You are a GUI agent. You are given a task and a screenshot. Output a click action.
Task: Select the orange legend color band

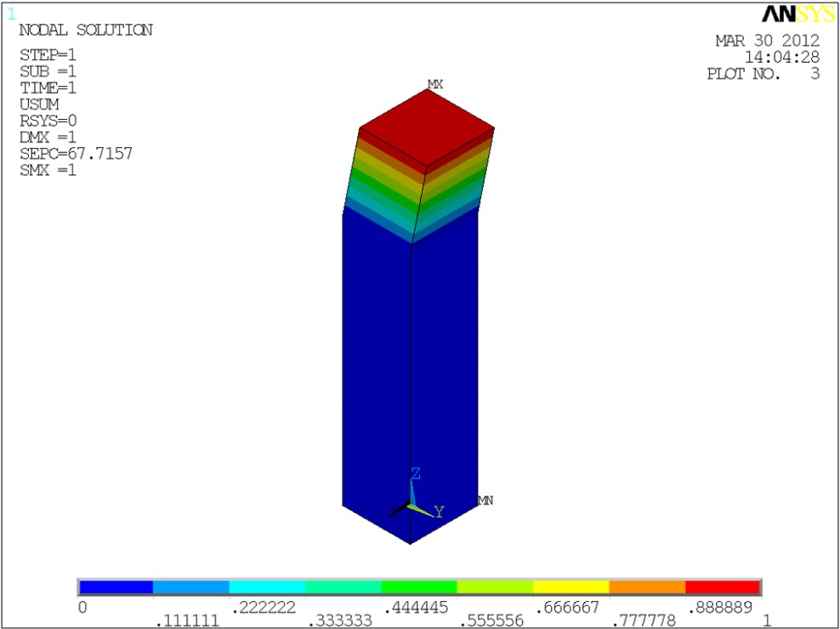[647, 587]
